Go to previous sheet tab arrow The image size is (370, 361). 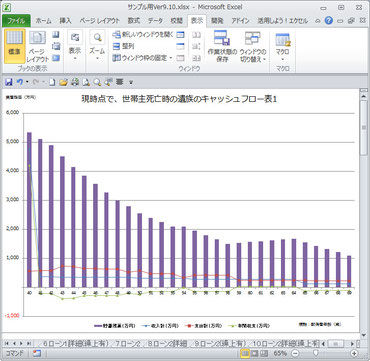14,343
